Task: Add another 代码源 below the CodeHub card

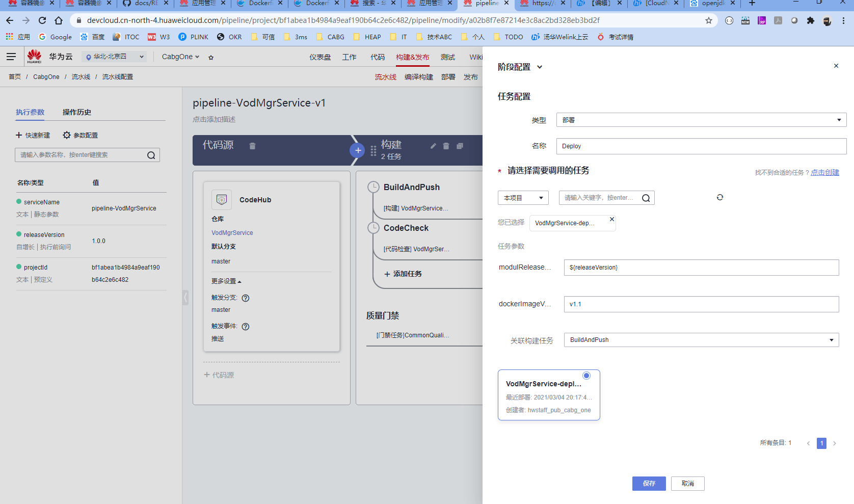Action: pos(219,375)
